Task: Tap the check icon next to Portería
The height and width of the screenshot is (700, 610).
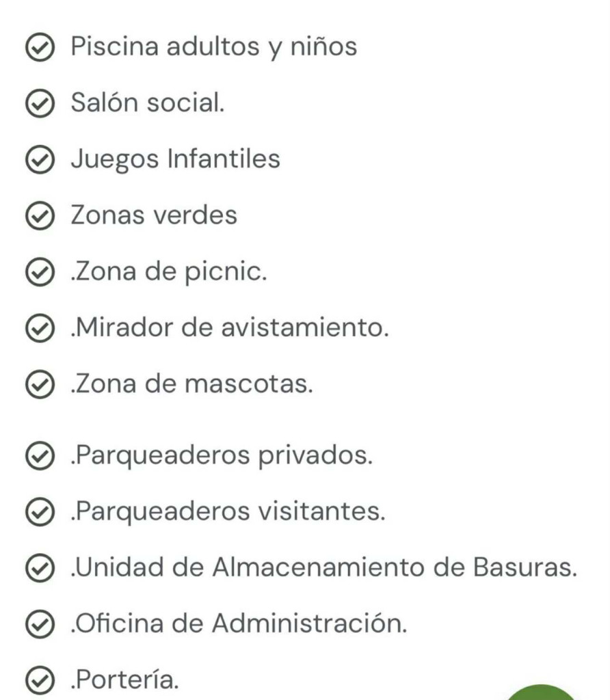Action: coord(40,680)
